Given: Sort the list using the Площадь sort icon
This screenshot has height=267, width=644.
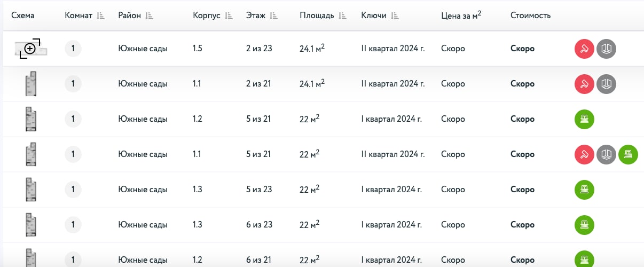Looking at the screenshot, I should coord(343,16).
